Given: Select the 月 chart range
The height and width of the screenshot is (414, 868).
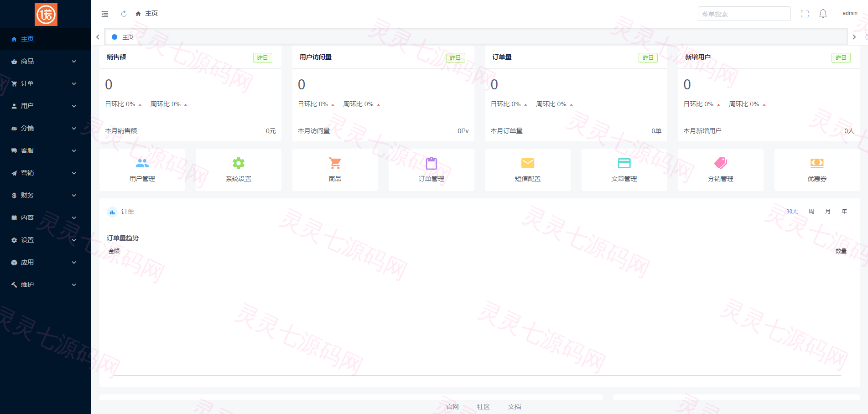Looking at the screenshot, I should [828, 212].
